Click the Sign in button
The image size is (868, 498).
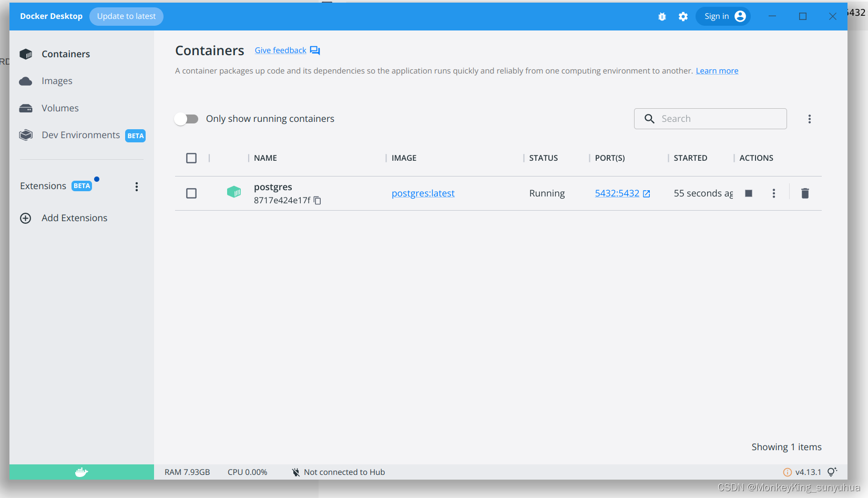coord(723,16)
